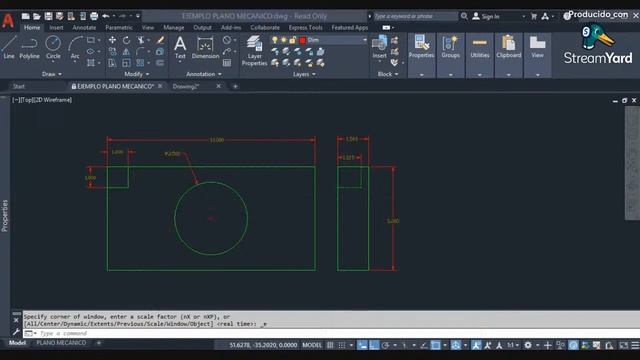Click the Erase tool icon
Screen dimensions: 640x360
click(160, 40)
